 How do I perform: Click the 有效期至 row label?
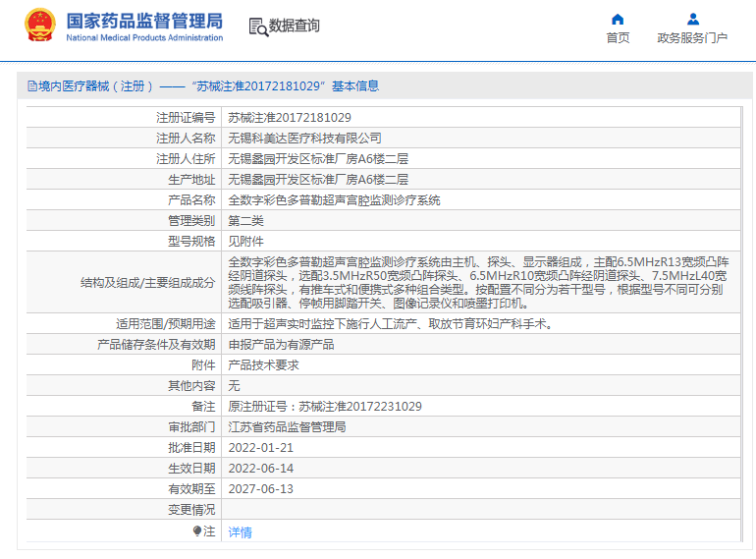191,489
